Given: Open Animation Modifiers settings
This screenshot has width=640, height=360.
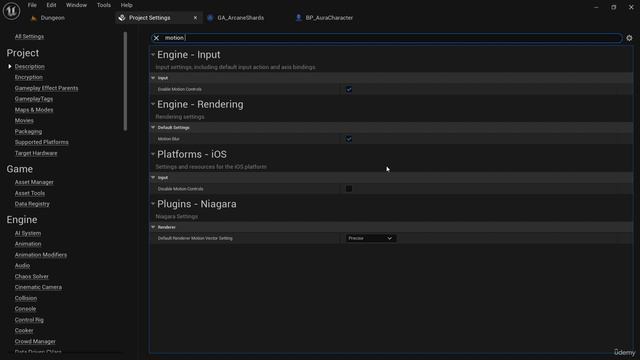Looking at the screenshot, I should tap(41, 255).
